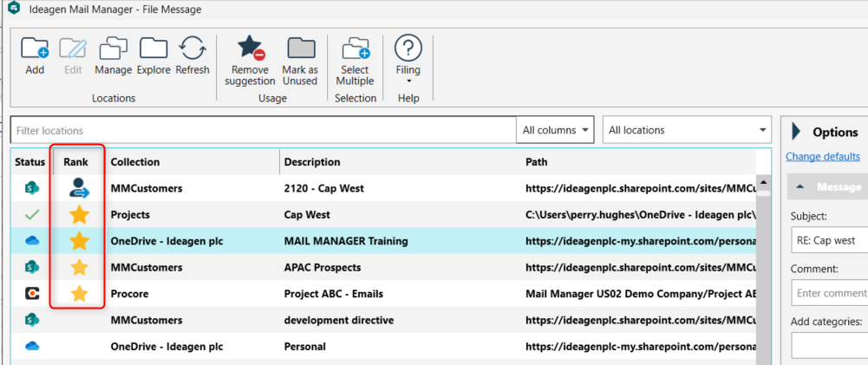Toggle the star on the Procore row
Viewport: 868px width, 365px height.
coord(79,294)
